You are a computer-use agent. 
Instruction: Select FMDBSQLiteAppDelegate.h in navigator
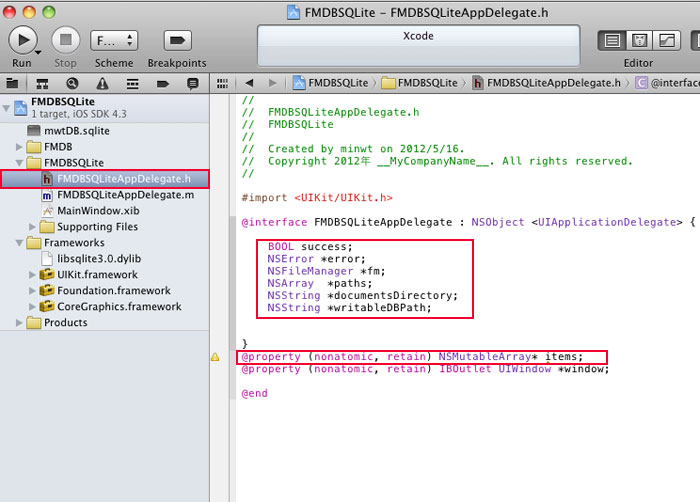point(104,179)
